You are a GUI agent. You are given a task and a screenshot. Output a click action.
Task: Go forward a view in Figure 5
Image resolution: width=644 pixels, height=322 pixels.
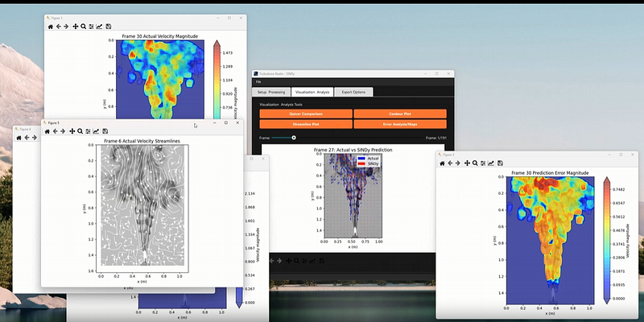pos(63,131)
